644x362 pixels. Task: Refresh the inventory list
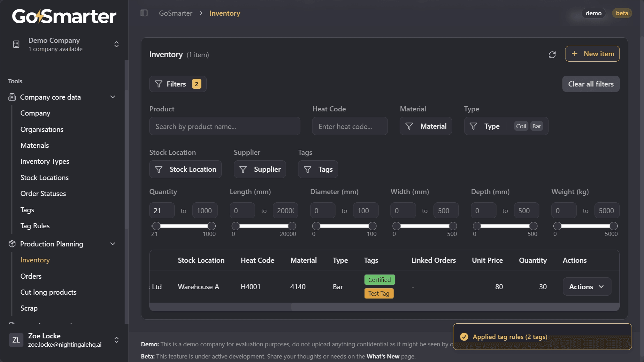pyautogui.click(x=552, y=54)
